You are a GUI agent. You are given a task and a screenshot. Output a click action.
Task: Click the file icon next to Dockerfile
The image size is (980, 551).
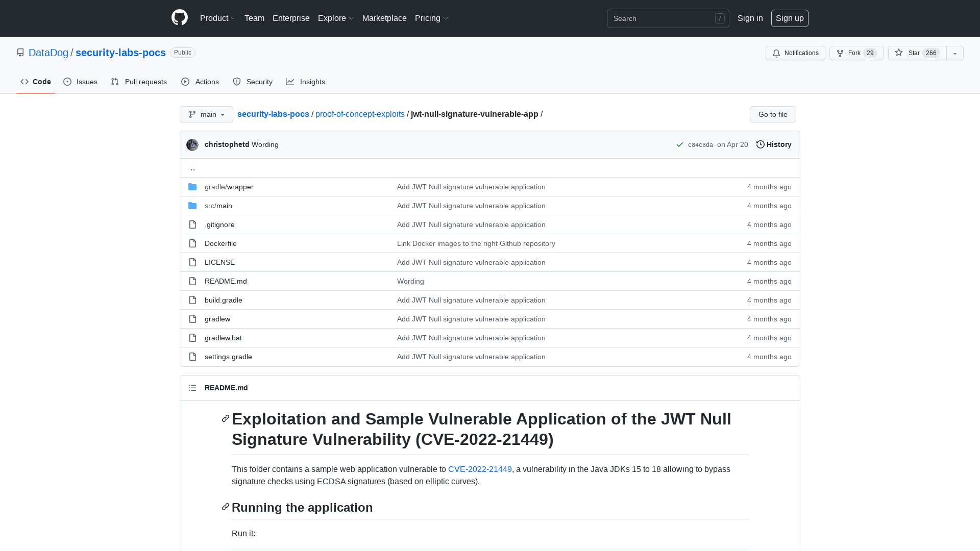[x=192, y=243]
